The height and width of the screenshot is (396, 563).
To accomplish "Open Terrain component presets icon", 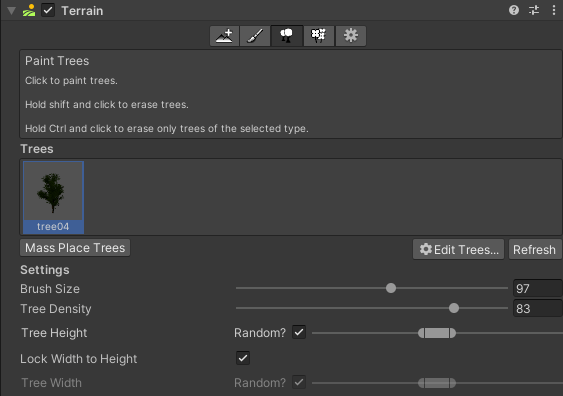I will (534, 10).
